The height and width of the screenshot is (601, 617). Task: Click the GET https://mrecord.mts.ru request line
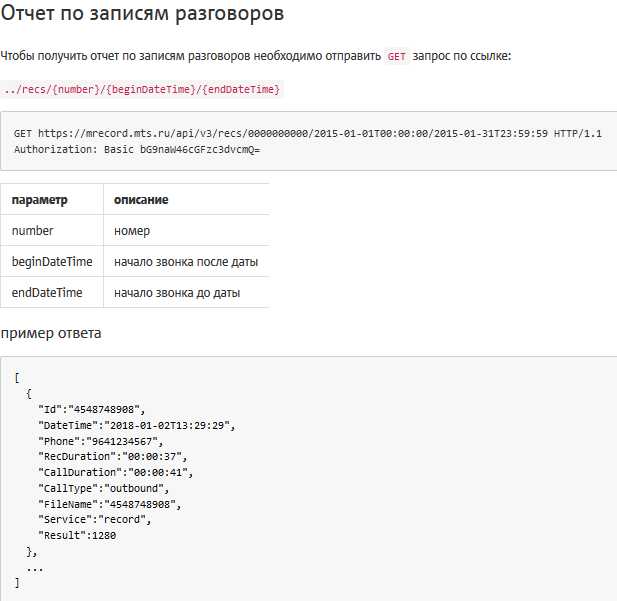pos(308,133)
